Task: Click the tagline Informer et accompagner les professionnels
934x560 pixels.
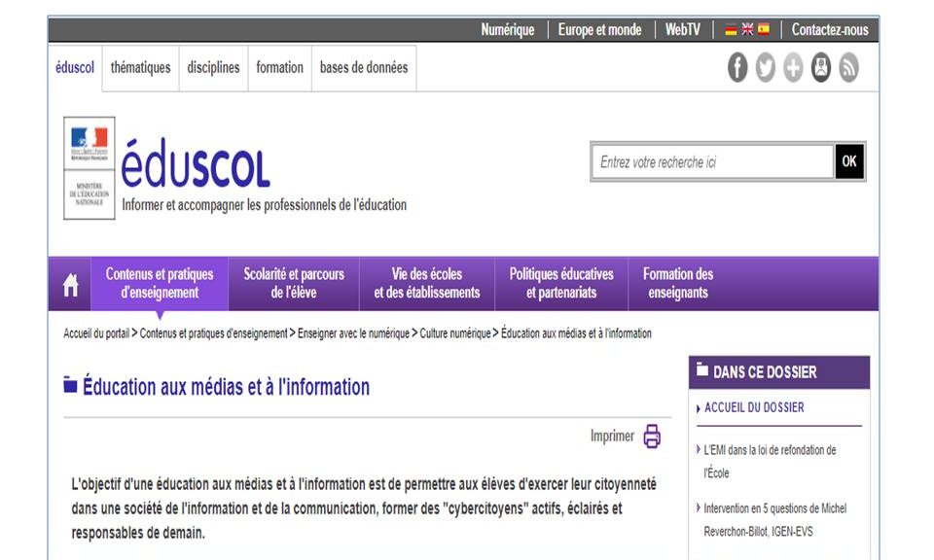Action: point(265,205)
